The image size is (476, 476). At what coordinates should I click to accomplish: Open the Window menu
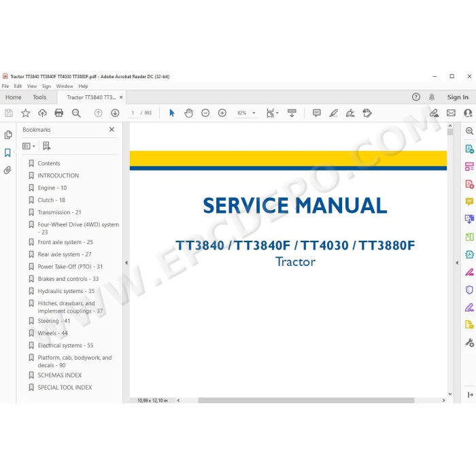(65, 86)
